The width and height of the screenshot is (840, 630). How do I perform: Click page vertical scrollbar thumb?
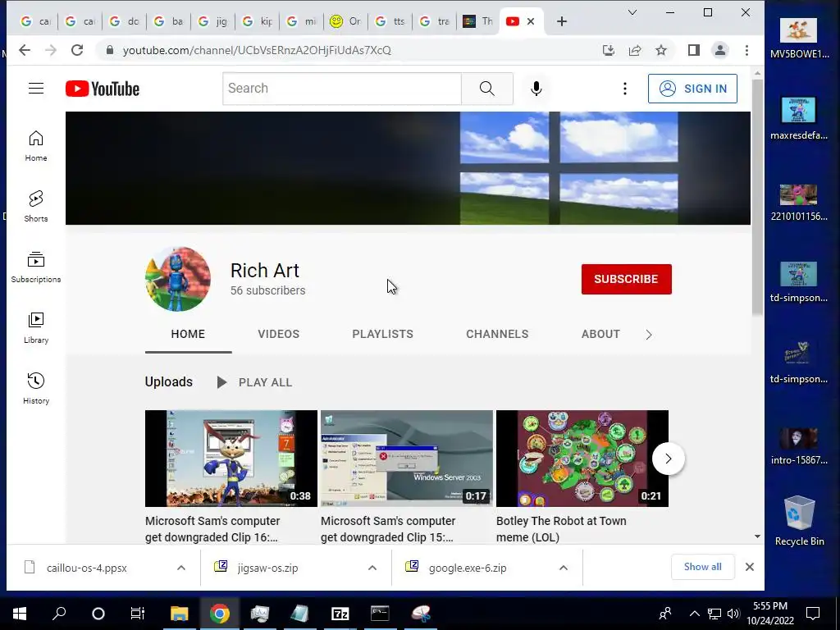[x=757, y=199]
